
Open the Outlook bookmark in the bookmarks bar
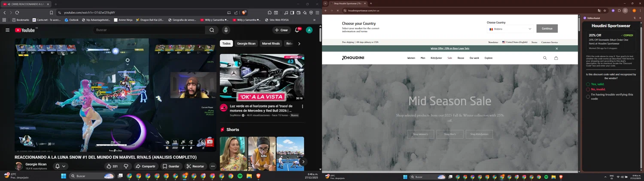(x=72, y=20)
